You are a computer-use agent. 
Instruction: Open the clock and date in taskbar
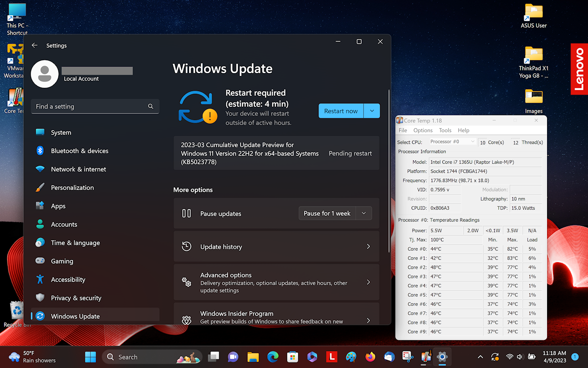555,357
